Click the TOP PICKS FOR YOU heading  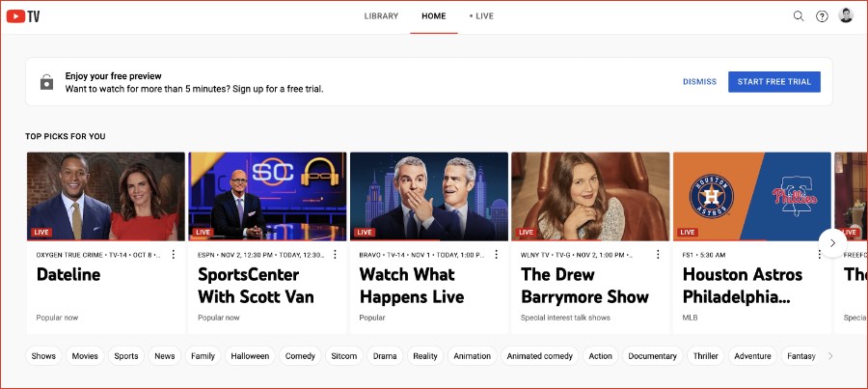click(x=66, y=136)
